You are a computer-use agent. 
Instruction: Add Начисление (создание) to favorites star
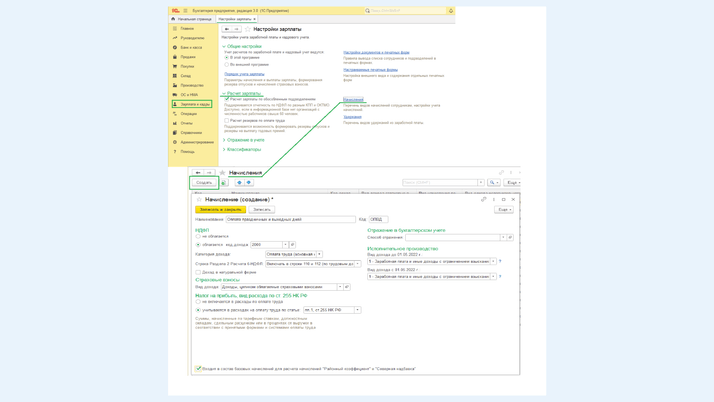click(199, 199)
